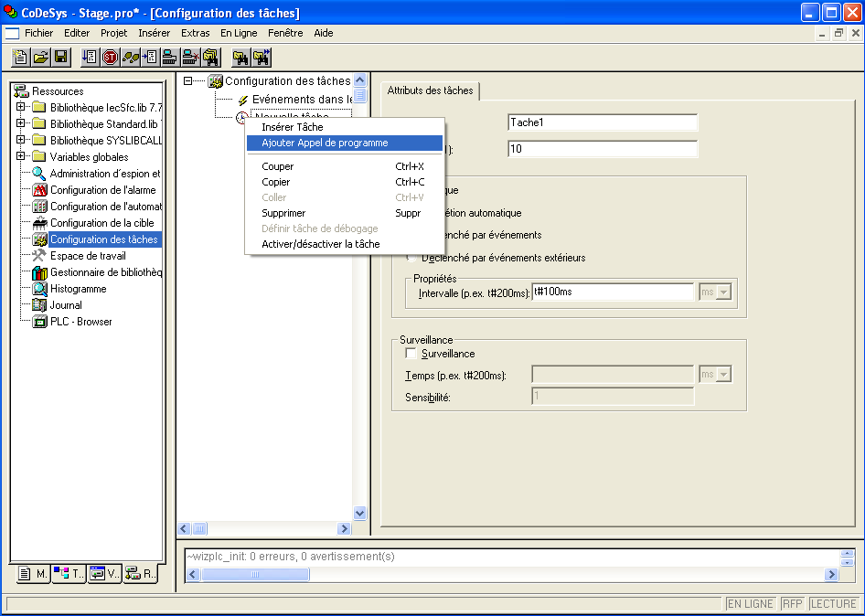Click the Open project folder icon
The image size is (865, 616).
pyautogui.click(x=41, y=57)
